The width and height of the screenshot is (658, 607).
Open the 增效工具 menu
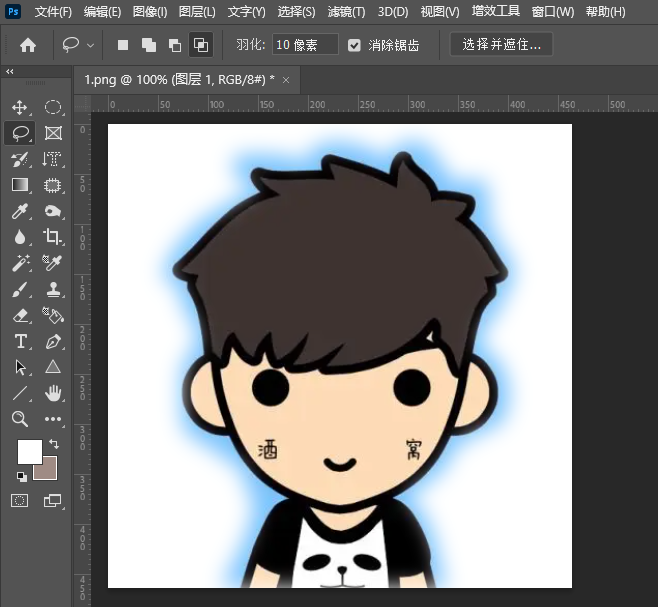click(x=496, y=11)
